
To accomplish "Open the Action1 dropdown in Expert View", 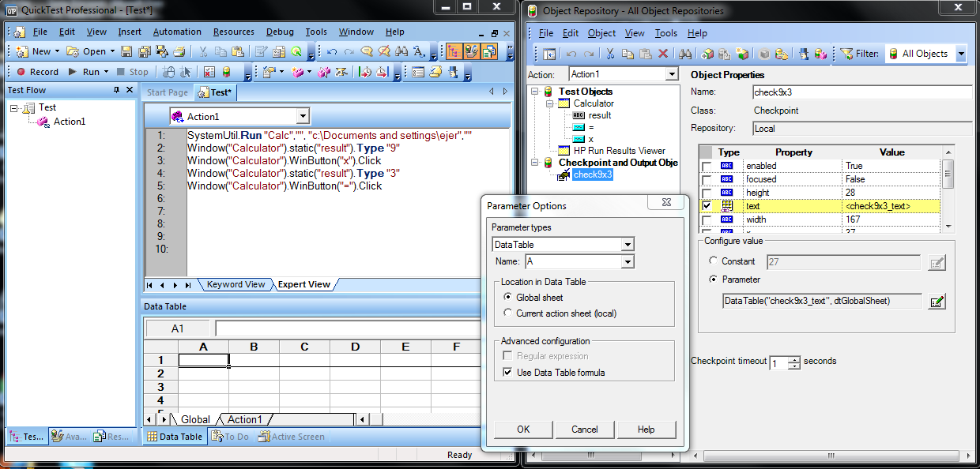I will coord(301,117).
